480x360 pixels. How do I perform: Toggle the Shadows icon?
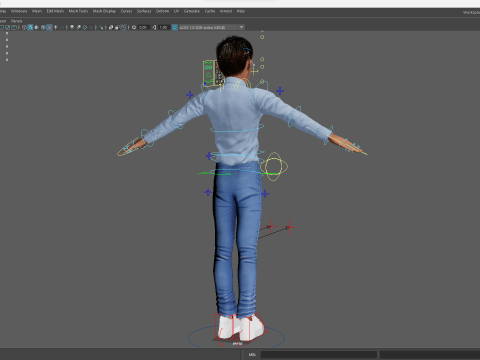[x=62, y=27]
